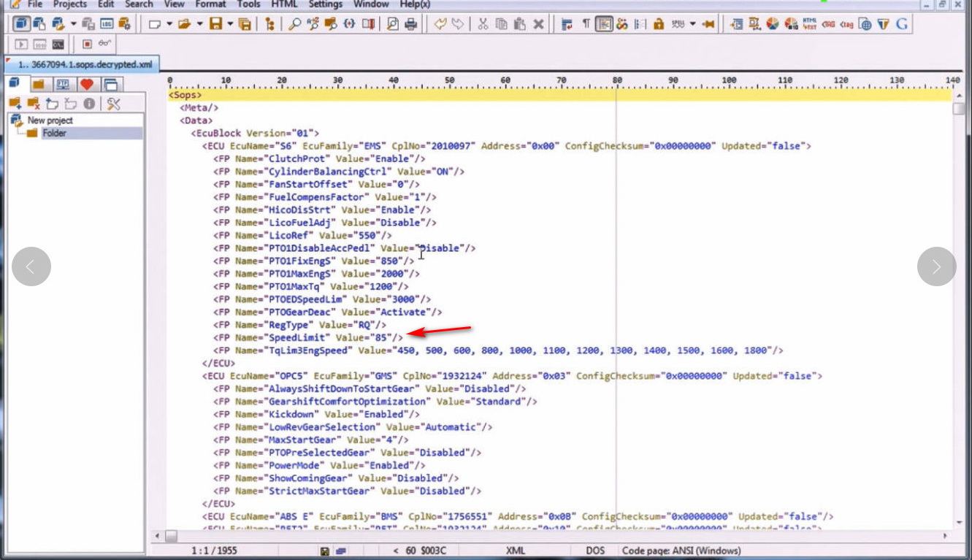Screen dimensions: 972x560
Task: Click the open file folder icon
Action: pos(185,24)
